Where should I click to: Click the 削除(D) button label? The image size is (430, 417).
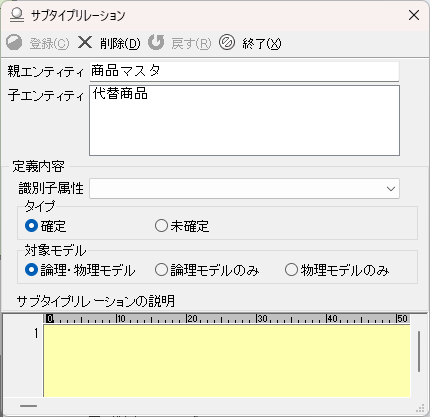pyautogui.click(x=120, y=43)
